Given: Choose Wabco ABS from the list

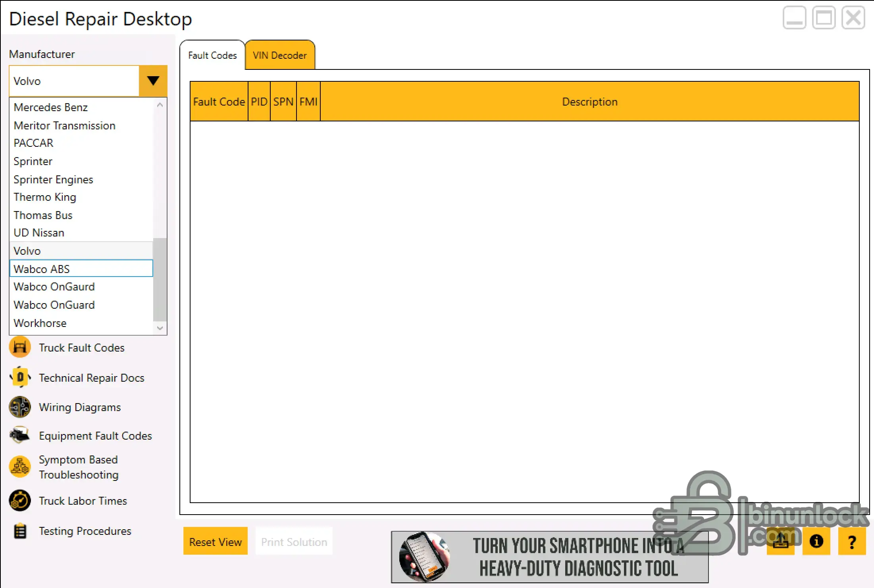Looking at the screenshot, I should pyautogui.click(x=81, y=269).
